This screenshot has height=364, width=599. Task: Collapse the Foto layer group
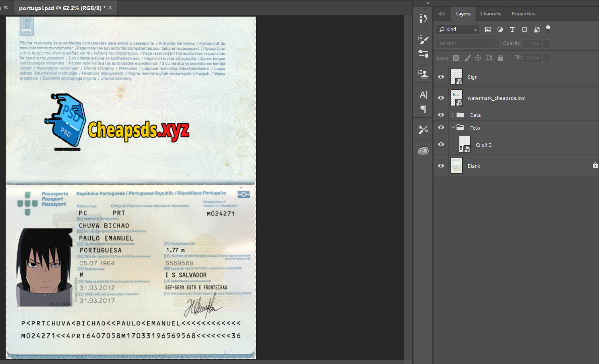452,128
